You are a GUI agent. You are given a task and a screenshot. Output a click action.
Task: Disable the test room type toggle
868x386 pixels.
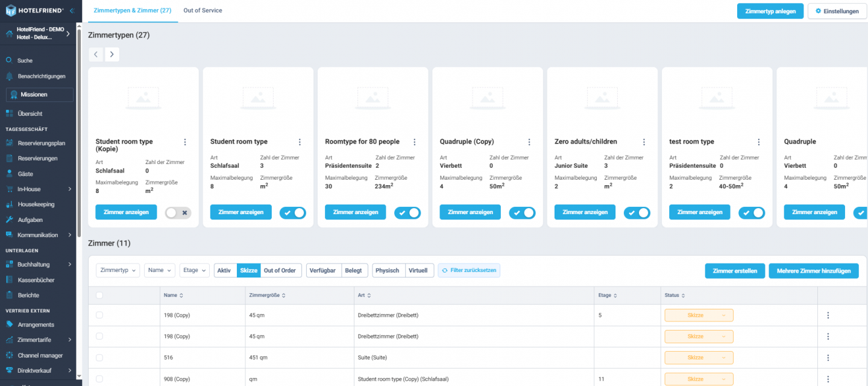752,212
